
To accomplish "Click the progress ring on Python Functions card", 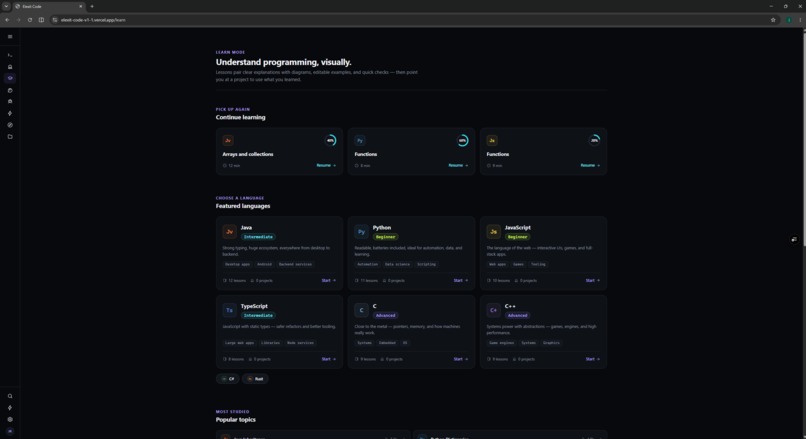I will [463, 140].
